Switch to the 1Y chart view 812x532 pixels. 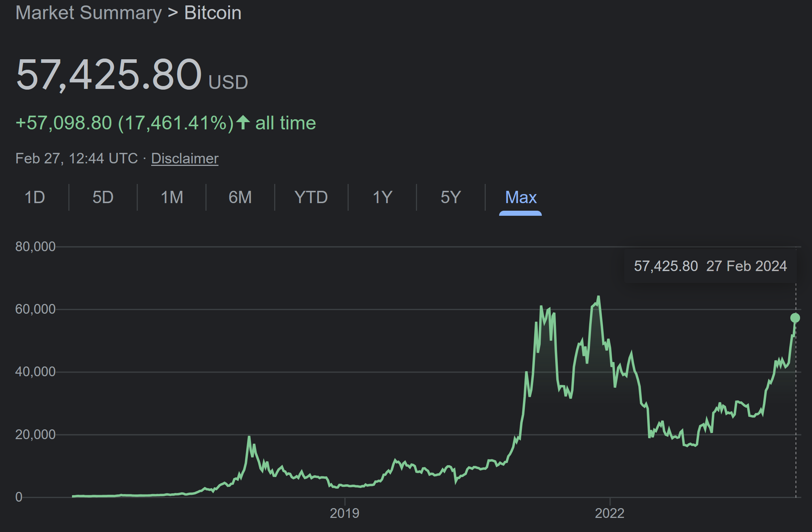click(x=382, y=197)
